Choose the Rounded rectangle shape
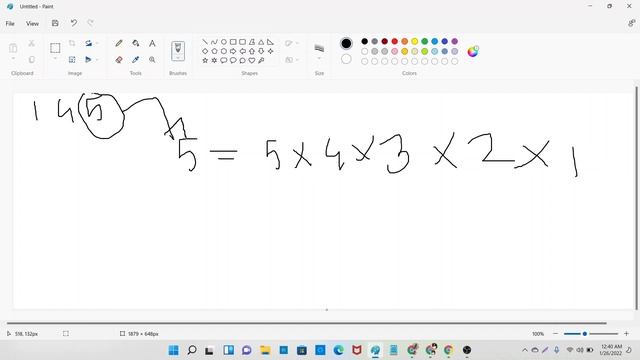The image size is (640, 360). click(x=242, y=42)
